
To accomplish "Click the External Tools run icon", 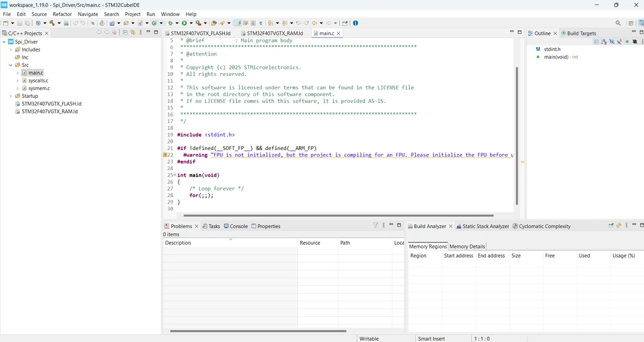I will click(x=199, y=23).
